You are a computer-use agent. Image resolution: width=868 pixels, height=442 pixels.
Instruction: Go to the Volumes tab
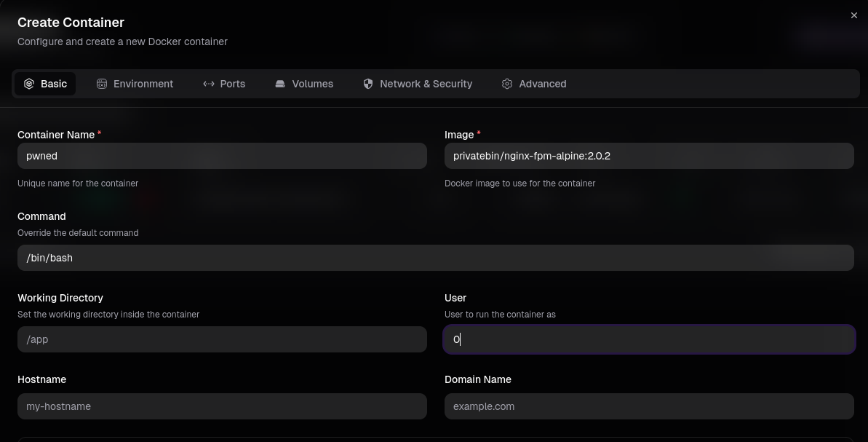(312, 84)
